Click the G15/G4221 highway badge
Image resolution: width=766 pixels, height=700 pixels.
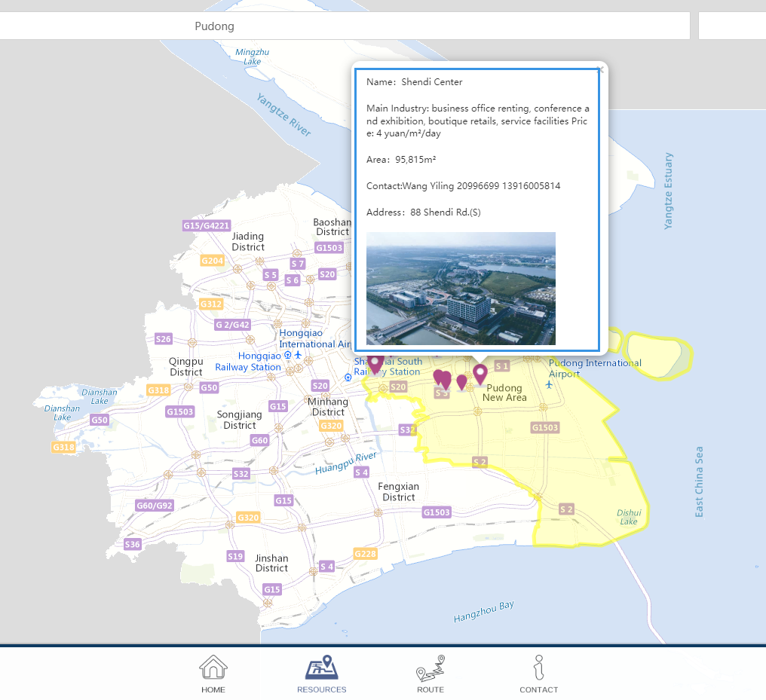206,225
